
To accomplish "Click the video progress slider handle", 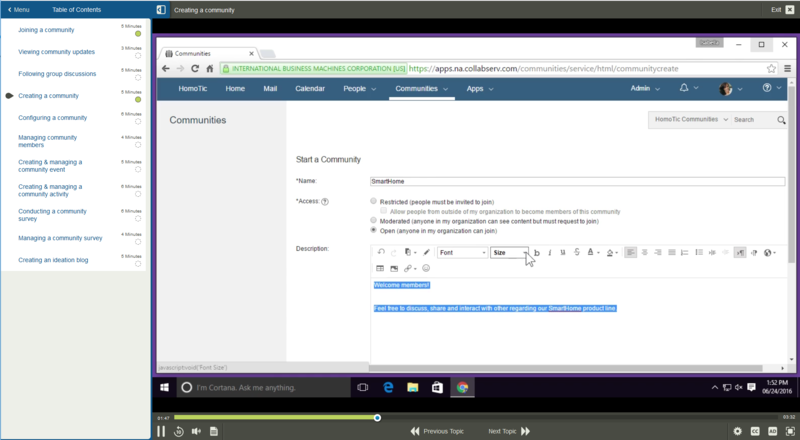I will tap(377, 418).
